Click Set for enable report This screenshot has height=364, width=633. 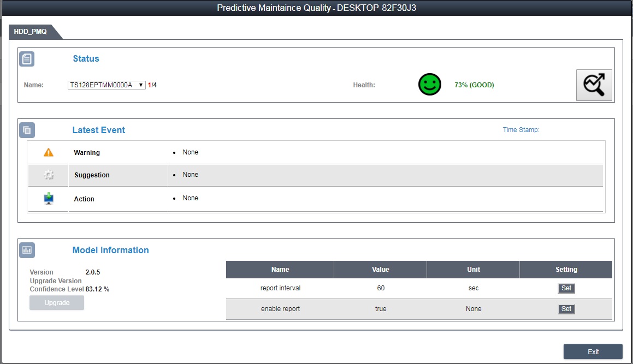pos(566,309)
